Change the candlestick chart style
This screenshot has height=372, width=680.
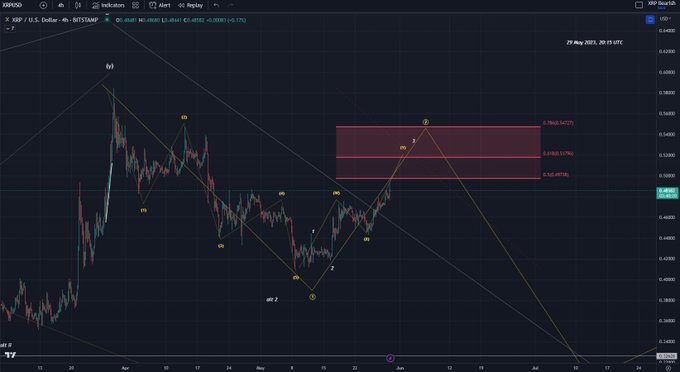(x=78, y=5)
